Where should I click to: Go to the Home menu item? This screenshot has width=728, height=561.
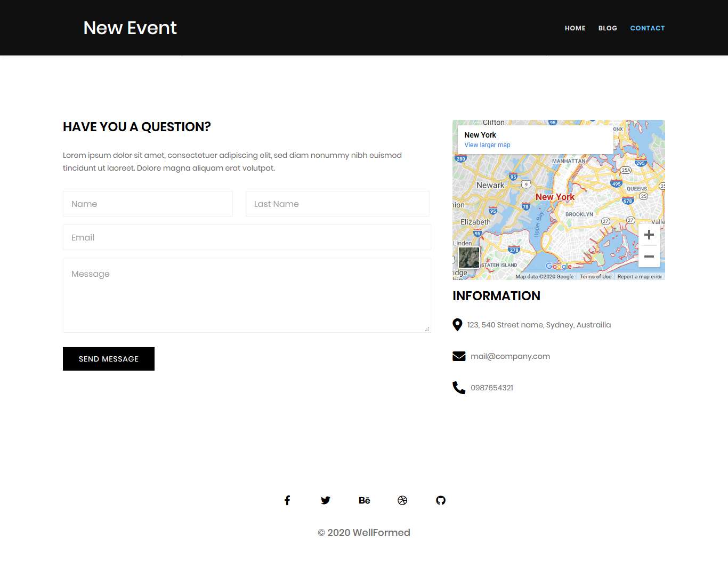[575, 28]
